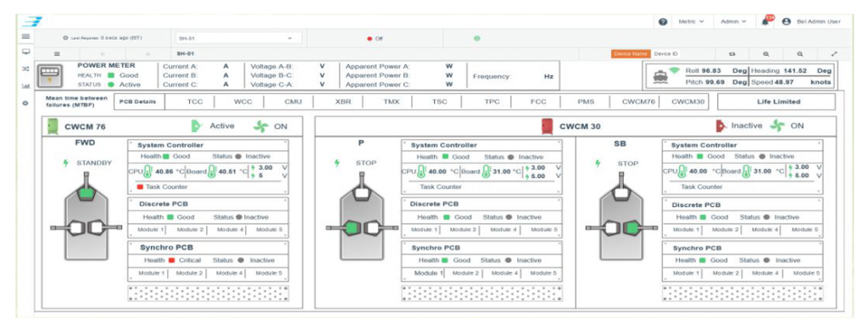Select the Device Name toggle

tap(630, 53)
